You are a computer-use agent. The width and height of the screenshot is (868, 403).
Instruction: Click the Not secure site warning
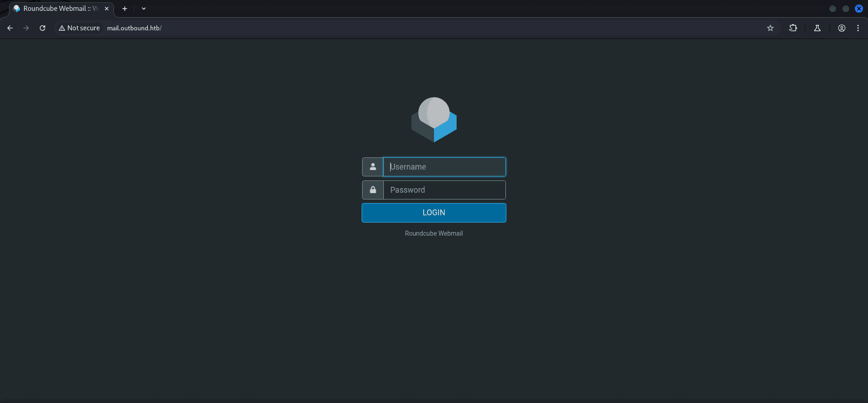[80, 28]
